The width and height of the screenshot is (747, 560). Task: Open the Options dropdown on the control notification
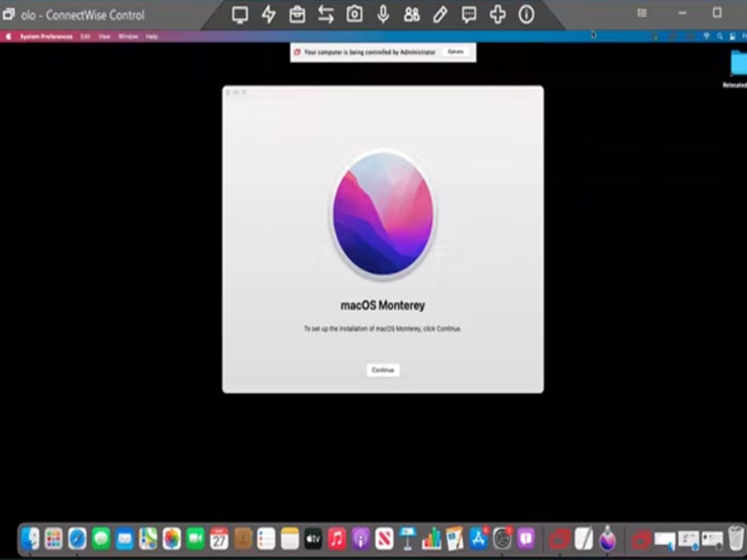click(455, 52)
